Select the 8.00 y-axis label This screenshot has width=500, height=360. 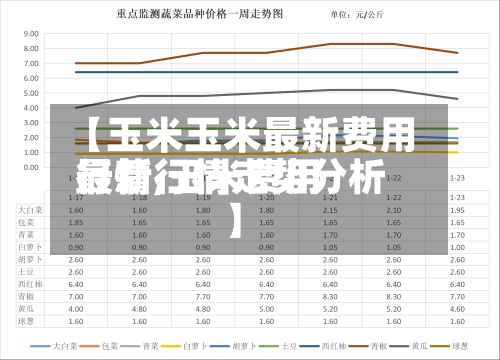pyautogui.click(x=31, y=49)
